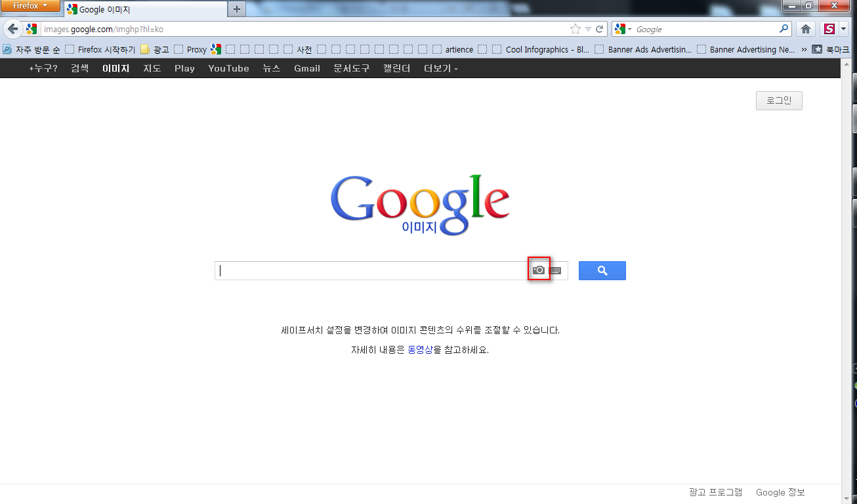Image resolution: width=857 pixels, height=504 pixels.
Task: Click the 로그인 sign-in button
Action: (x=779, y=100)
